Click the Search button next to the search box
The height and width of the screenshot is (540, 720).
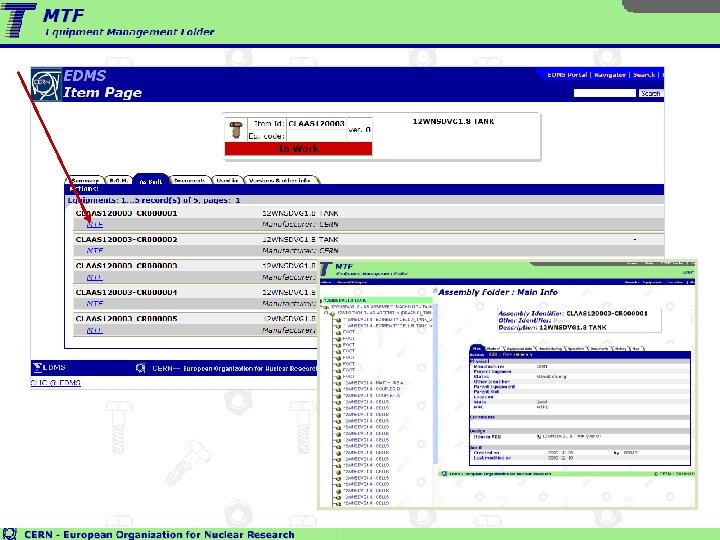tap(650, 93)
